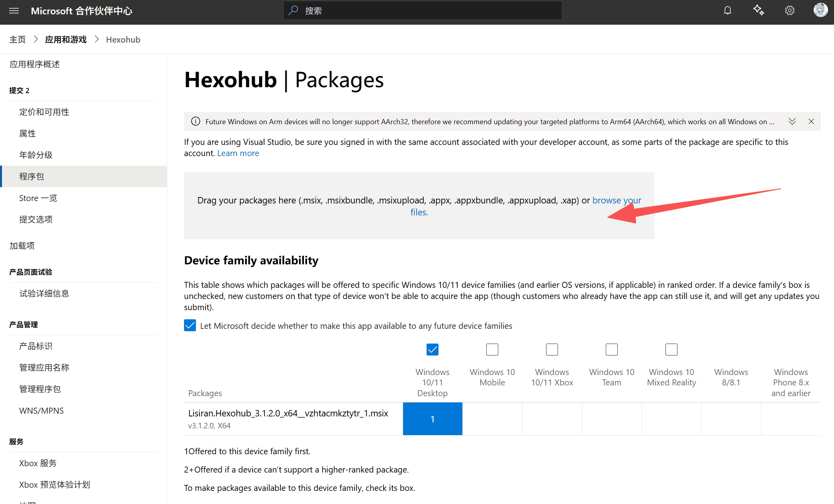The height and width of the screenshot is (504, 834).
Task: Uncheck Windows 10/11 Desktop checkbox
Action: point(432,350)
